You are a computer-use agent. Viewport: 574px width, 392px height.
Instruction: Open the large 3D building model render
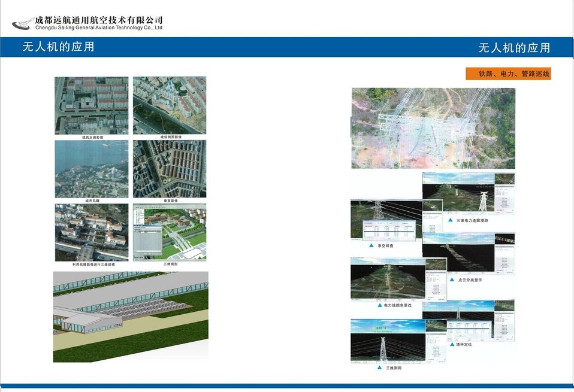[x=131, y=317]
